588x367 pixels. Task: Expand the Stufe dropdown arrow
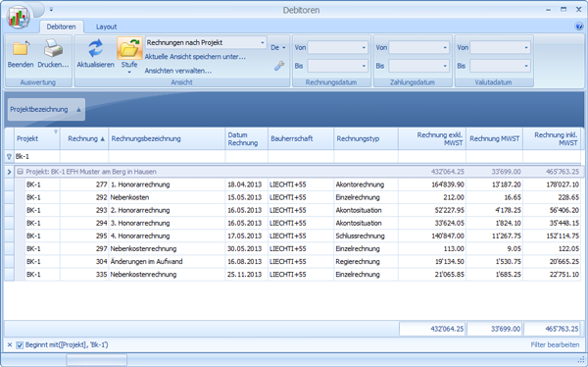coord(129,72)
